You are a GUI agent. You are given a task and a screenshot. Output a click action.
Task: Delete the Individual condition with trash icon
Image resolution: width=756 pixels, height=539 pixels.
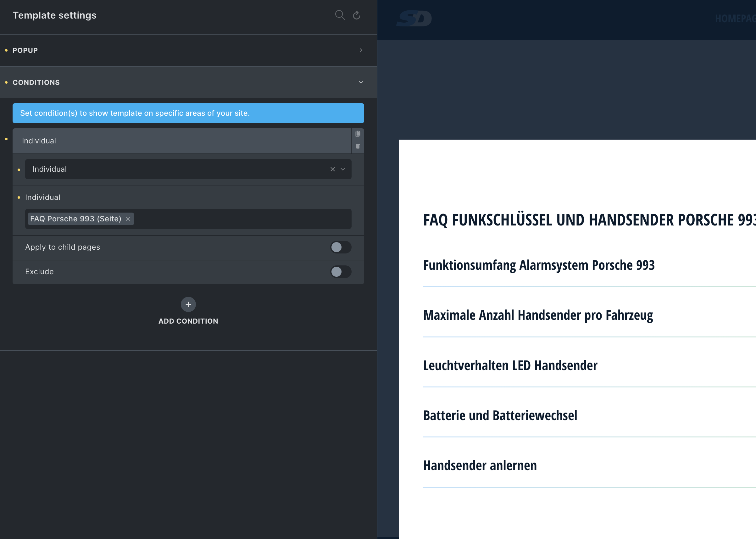point(358,146)
